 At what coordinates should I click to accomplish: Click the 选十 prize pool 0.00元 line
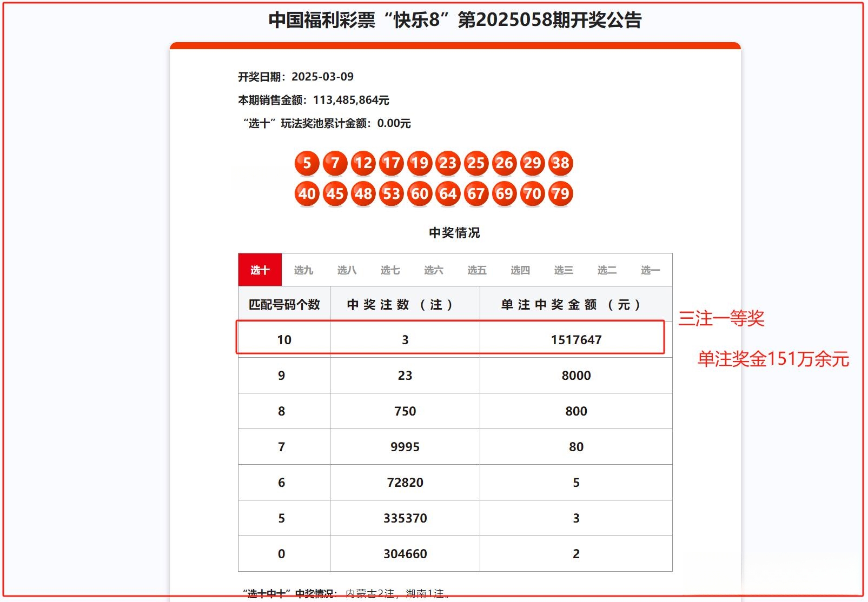(326, 123)
